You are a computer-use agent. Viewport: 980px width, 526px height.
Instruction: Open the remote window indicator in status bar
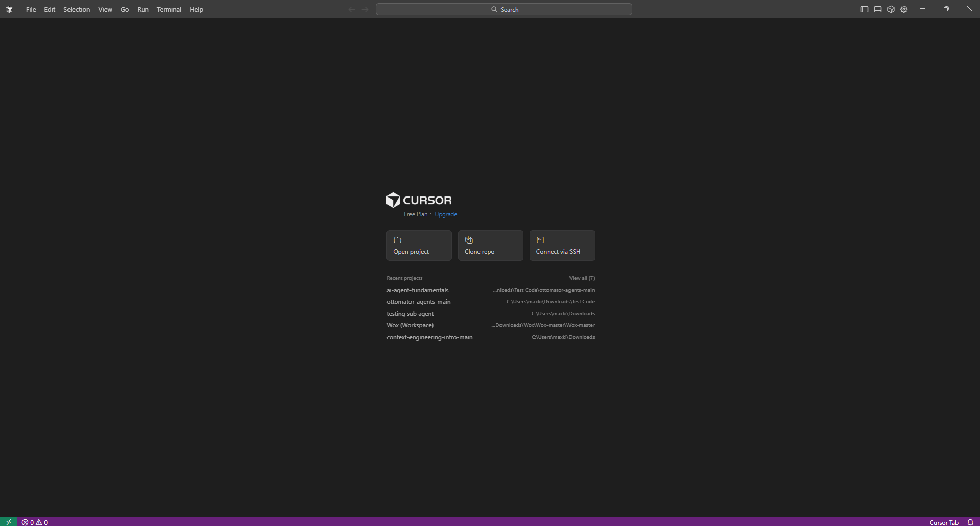[x=9, y=522]
